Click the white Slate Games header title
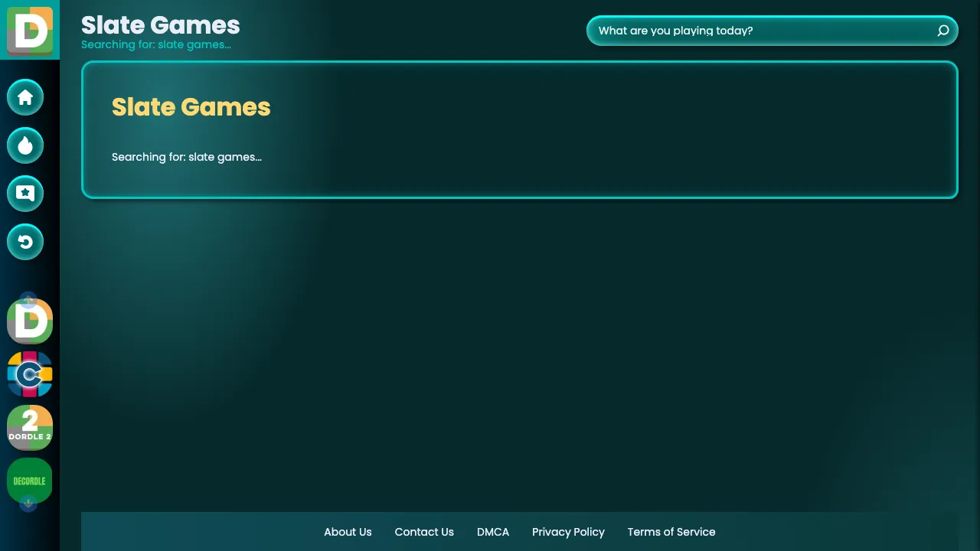 coord(161,25)
